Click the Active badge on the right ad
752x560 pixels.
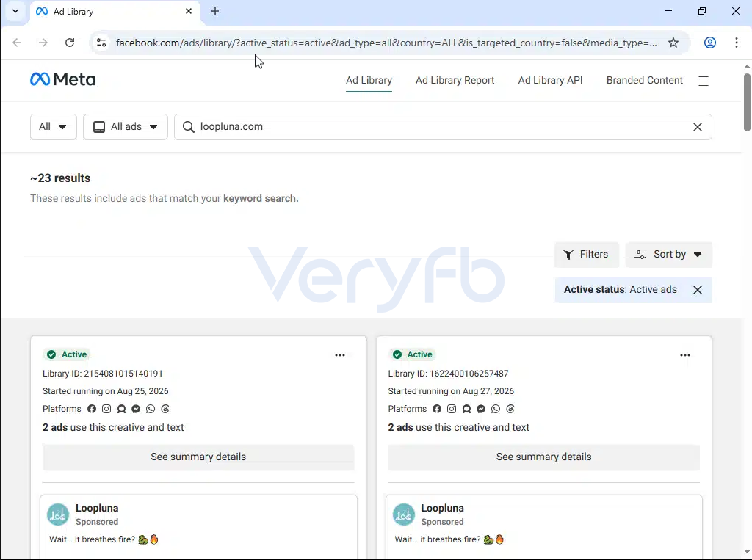413,354
